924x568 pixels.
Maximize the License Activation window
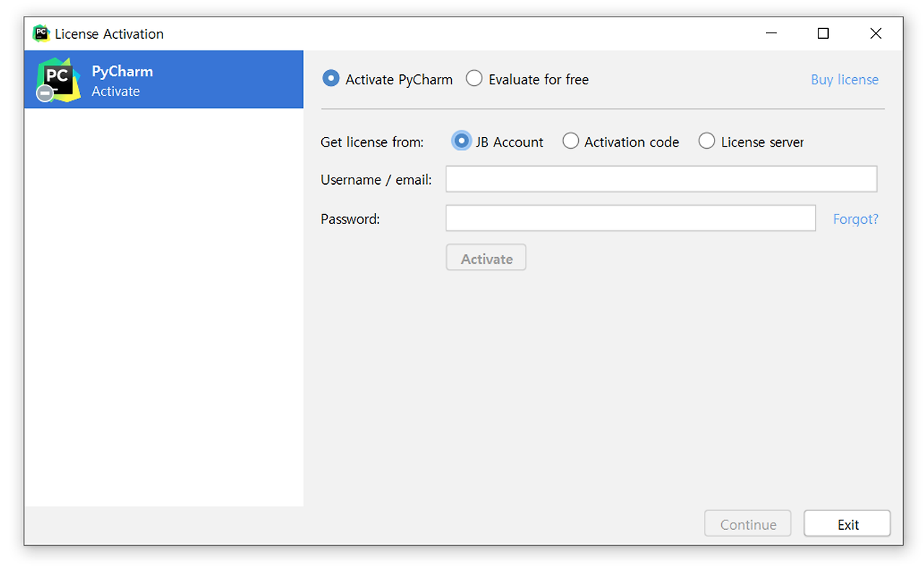click(x=823, y=33)
